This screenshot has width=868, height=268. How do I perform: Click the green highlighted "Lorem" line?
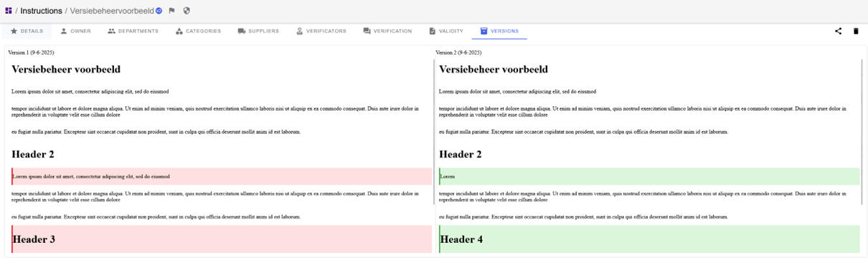[649, 176]
